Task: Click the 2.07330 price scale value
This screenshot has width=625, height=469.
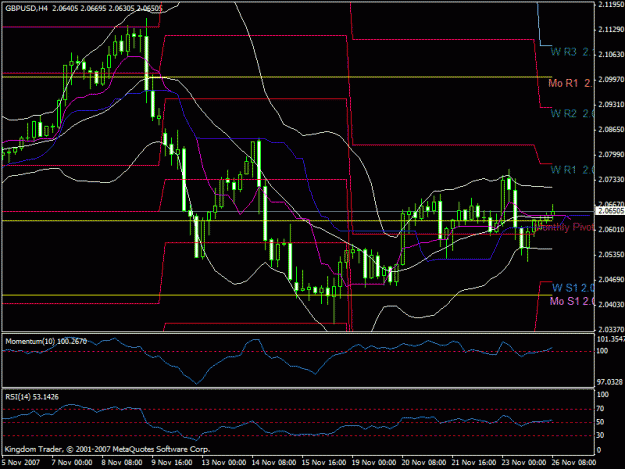Action: click(611, 180)
